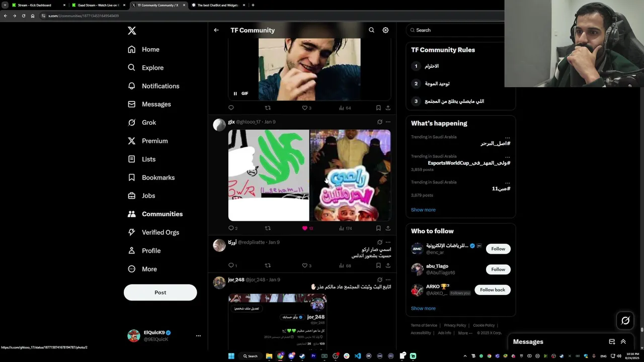Open more options on glx post
The image size is (644, 362).
[x=388, y=122]
